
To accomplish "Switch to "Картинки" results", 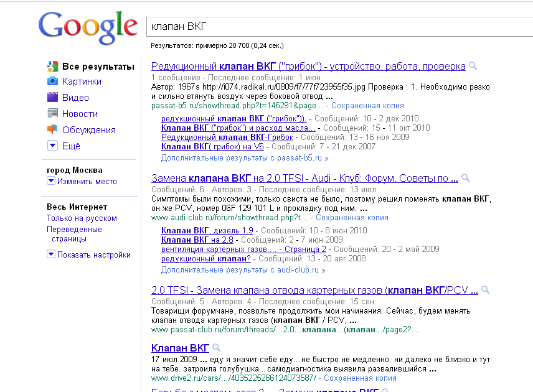I will point(82,82).
